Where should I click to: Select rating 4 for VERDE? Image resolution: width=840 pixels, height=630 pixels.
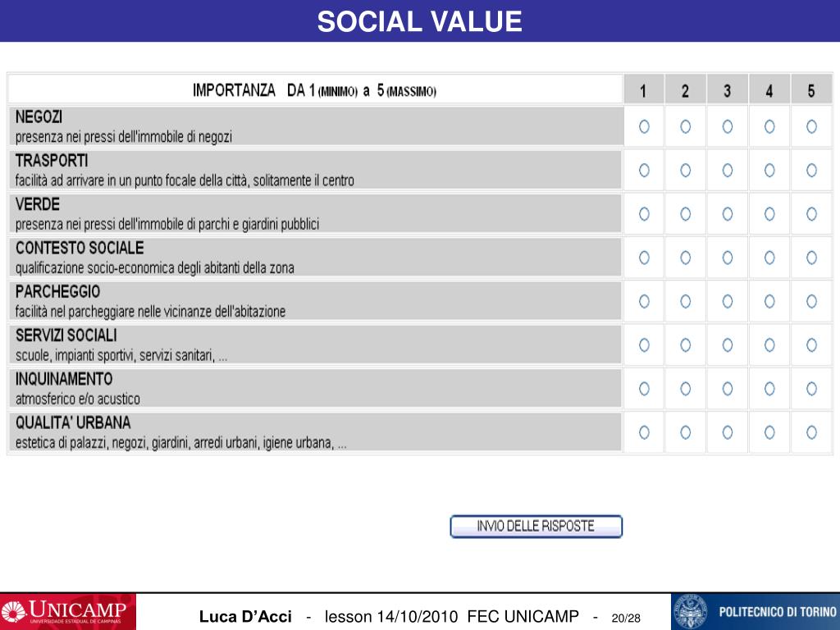pos(769,214)
